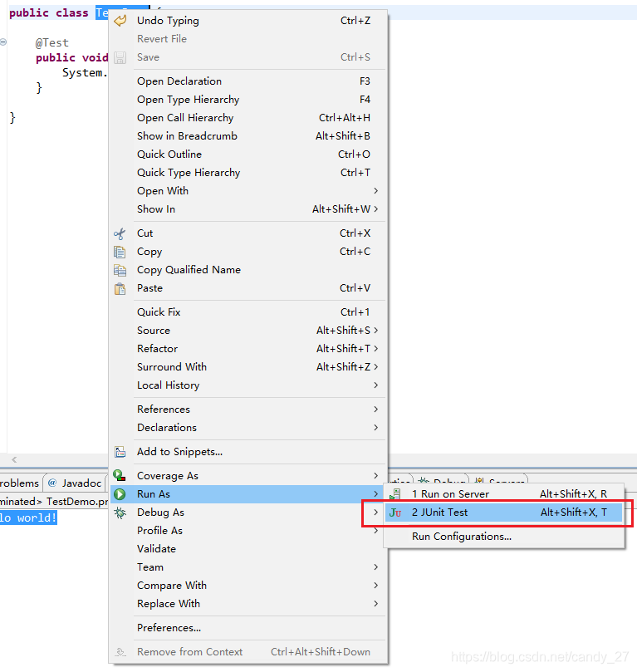Expand the Team submenu arrow

point(375,567)
